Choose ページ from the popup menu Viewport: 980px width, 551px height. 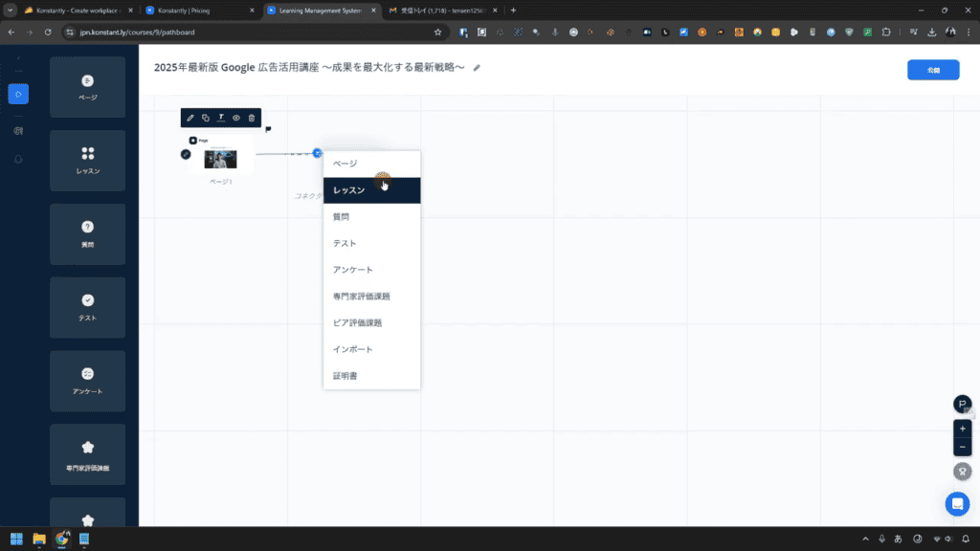[372, 164]
